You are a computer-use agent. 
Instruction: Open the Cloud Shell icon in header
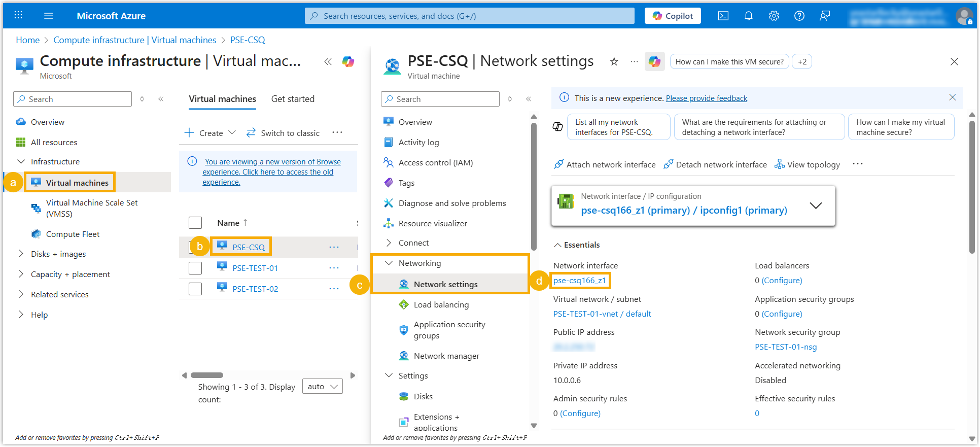(723, 16)
